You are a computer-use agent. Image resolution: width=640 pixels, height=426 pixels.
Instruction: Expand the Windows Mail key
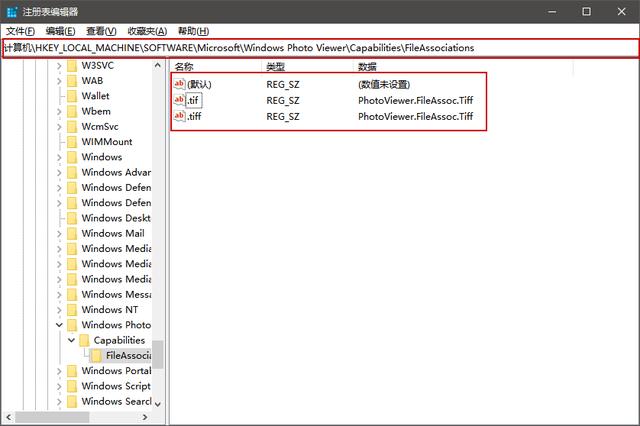pyautogui.click(x=59, y=233)
